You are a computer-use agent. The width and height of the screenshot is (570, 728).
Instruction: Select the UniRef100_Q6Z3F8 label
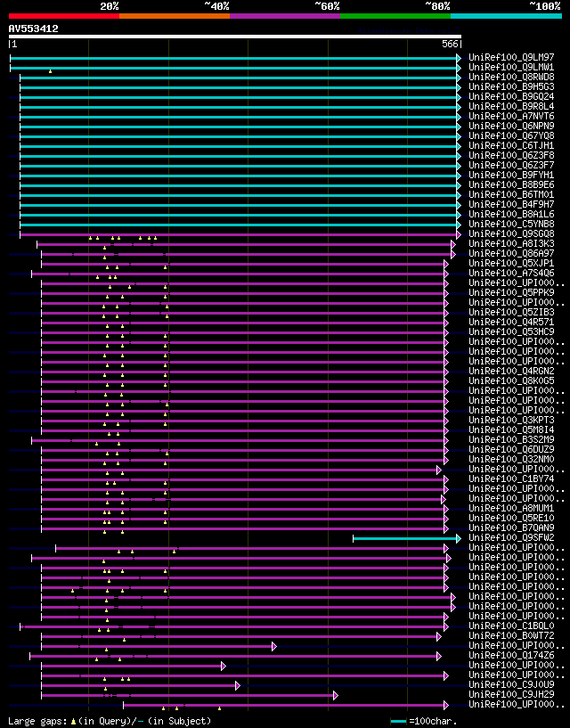click(x=511, y=156)
